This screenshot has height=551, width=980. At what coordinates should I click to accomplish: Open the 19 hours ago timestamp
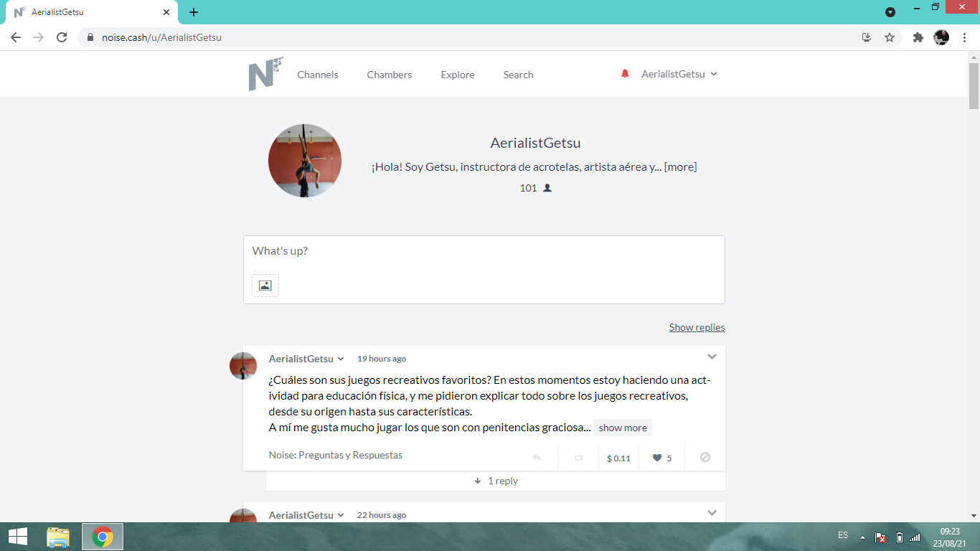pyautogui.click(x=382, y=359)
